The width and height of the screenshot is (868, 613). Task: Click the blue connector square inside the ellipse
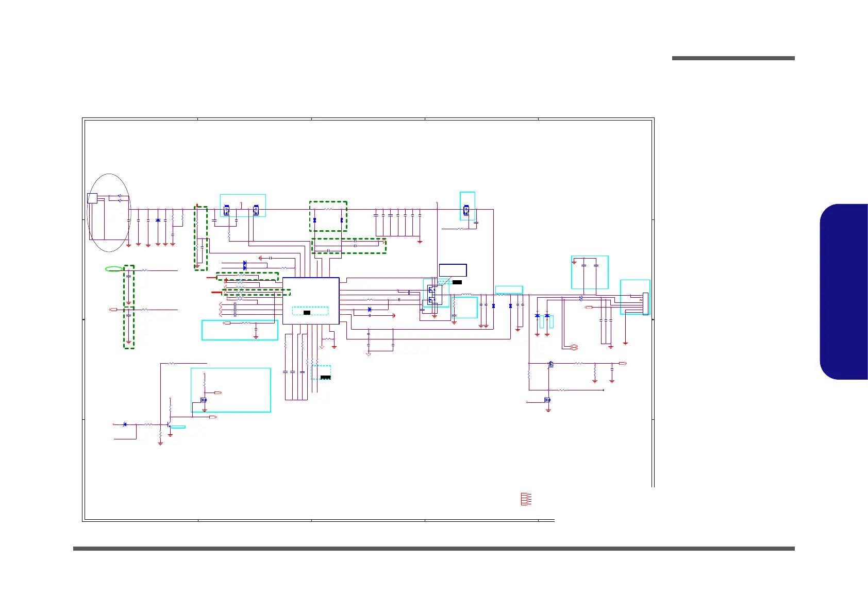pyautogui.click(x=92, y=198)
